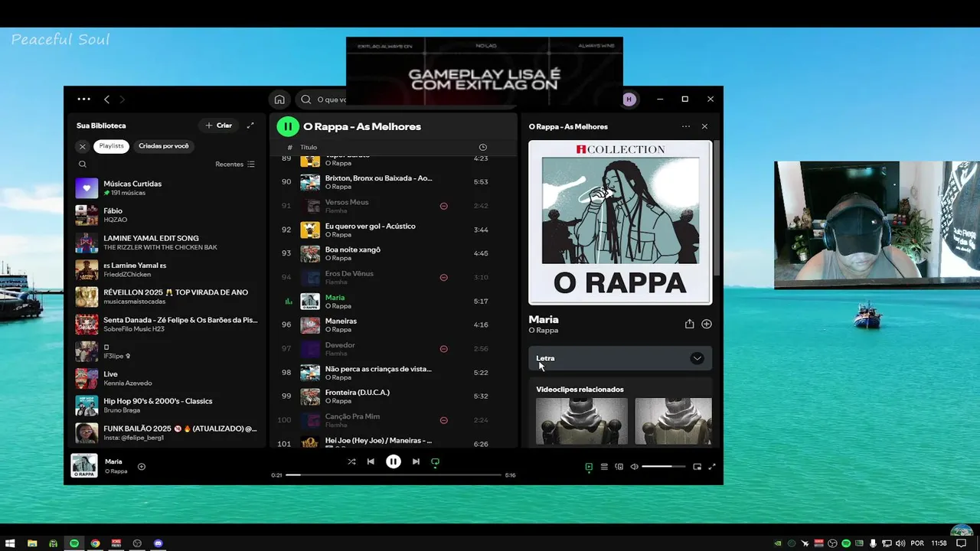
Task: Pause playback in the bottom player
Action: (394, 461)
